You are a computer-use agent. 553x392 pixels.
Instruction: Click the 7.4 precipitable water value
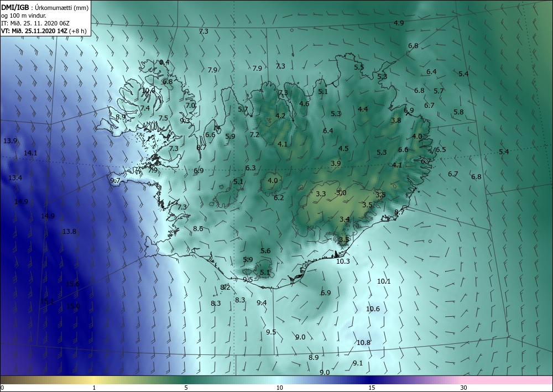point(145,108)
